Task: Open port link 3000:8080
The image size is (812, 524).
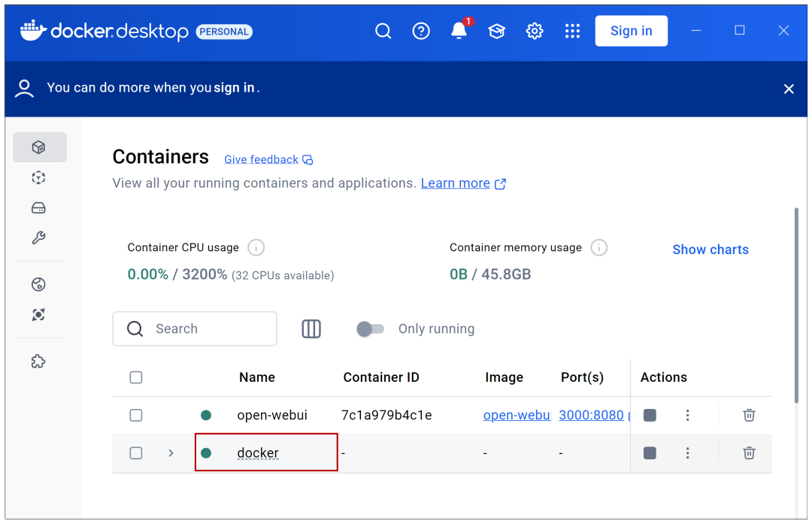Action: click(x=591, y=415)
